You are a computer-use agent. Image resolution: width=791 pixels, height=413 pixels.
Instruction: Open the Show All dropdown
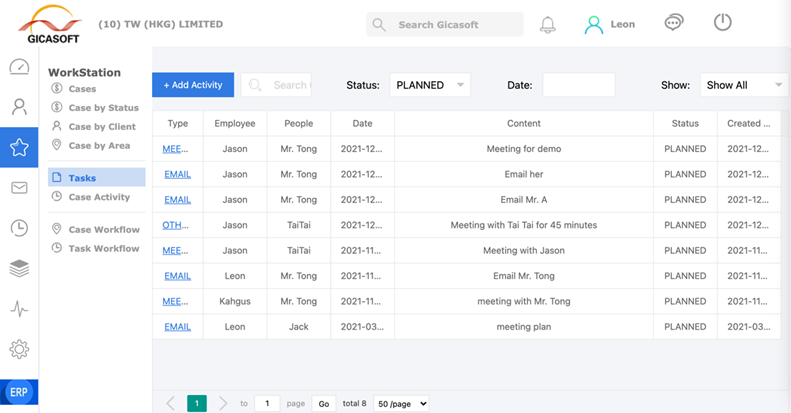click(x=742, y=85)
